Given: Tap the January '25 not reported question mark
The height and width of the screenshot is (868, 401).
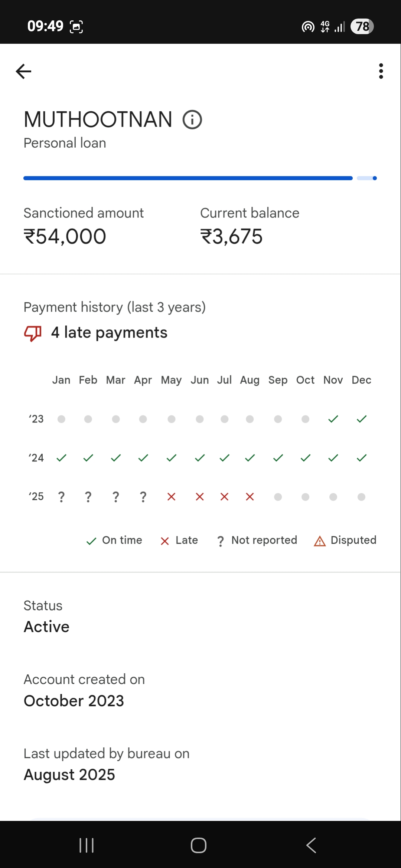Looking at the screenshot, I should [61, 497].
